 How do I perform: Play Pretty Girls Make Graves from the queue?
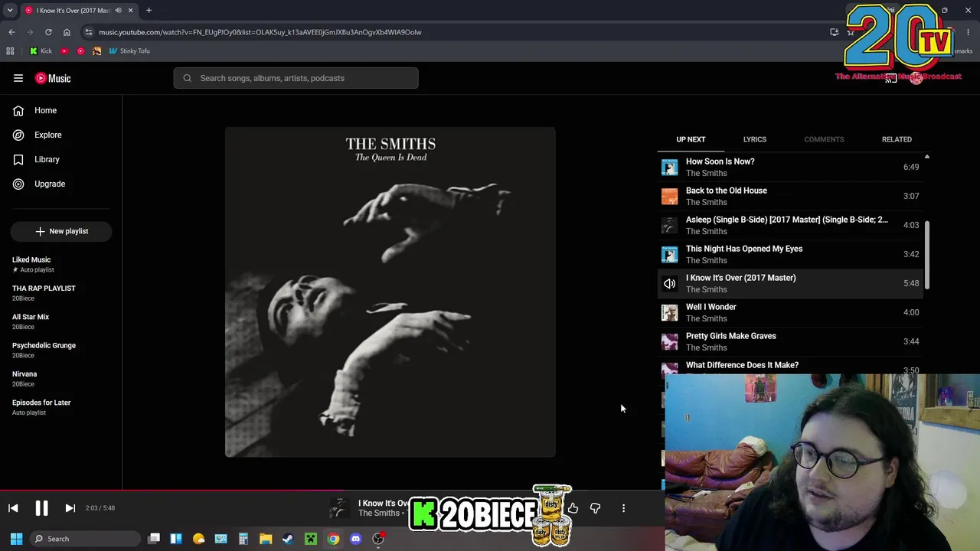790,341
